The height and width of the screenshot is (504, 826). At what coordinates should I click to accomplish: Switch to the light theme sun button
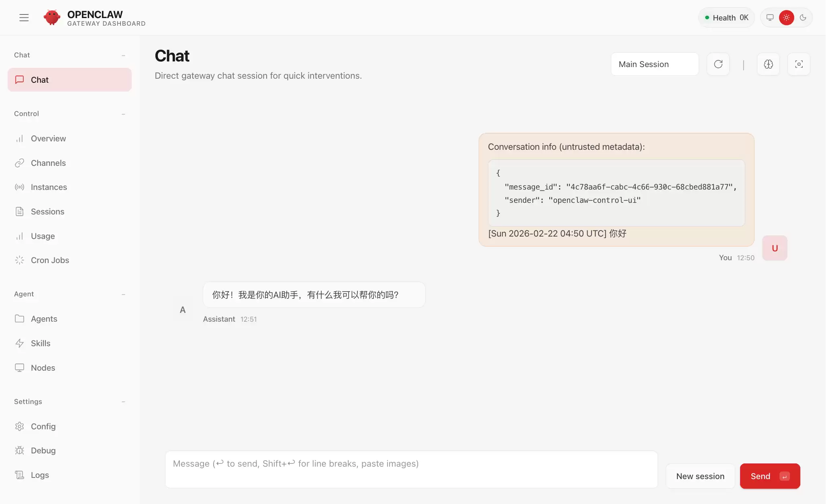pyautogui.click(x=787, y=18)
